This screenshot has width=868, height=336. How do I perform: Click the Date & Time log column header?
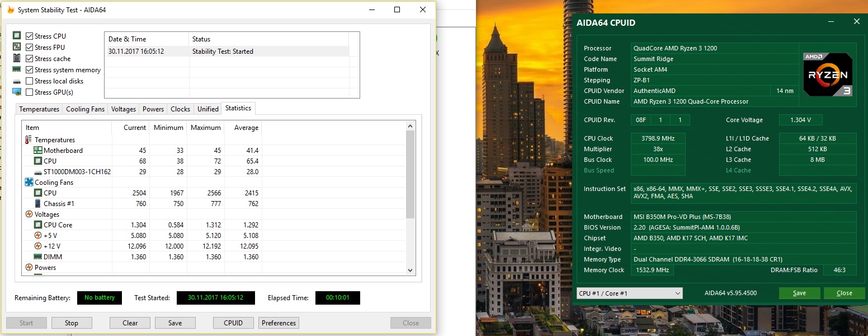[147, 39]
